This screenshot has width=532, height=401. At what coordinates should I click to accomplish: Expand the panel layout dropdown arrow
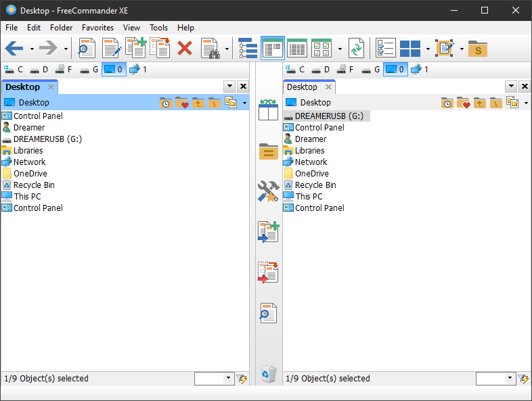click(428, 49)
